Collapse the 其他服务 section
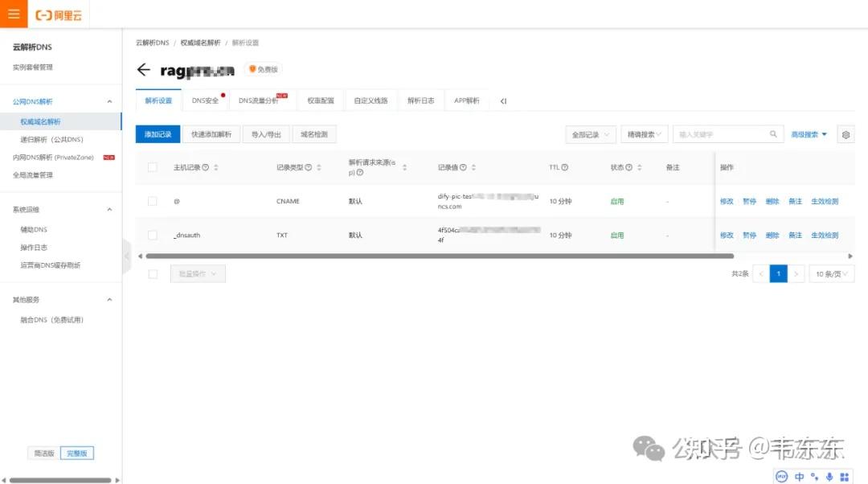This screenshot has height=484, width=868. tap(109, 300)
